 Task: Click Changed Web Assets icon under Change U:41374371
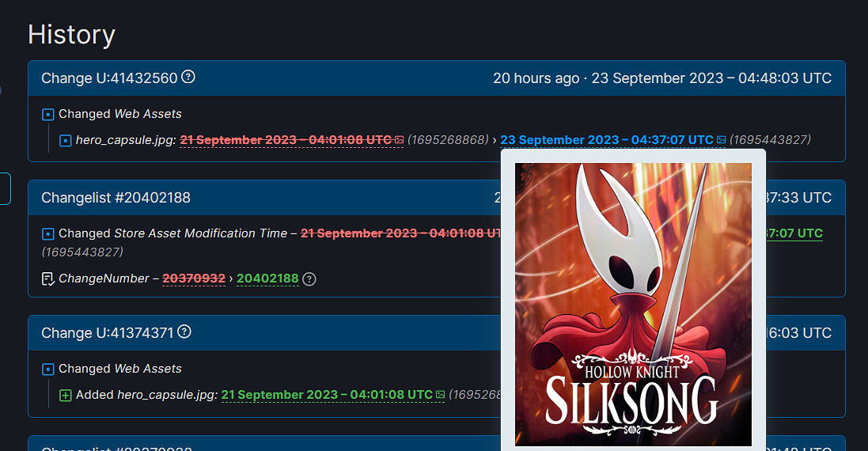point(47,370)
